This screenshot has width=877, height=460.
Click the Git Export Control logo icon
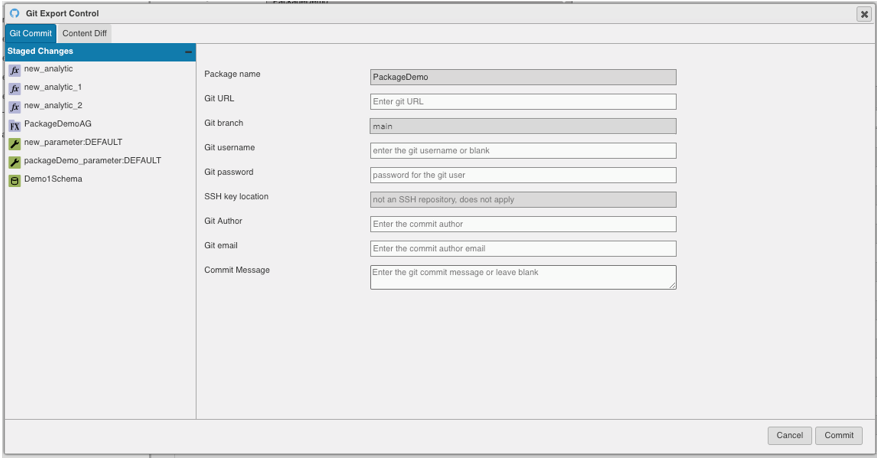click(x=15, y=13)
